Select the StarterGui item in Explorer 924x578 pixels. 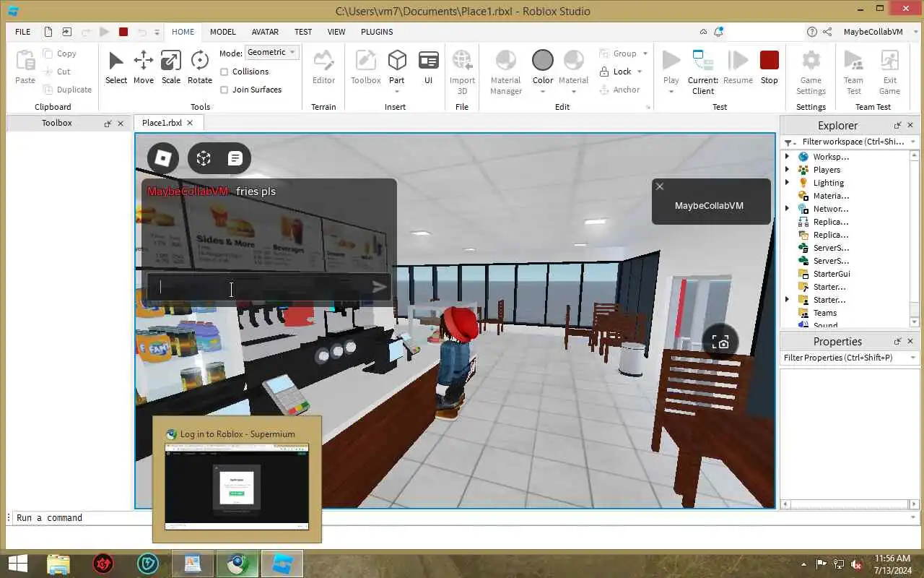click(831, 274)
